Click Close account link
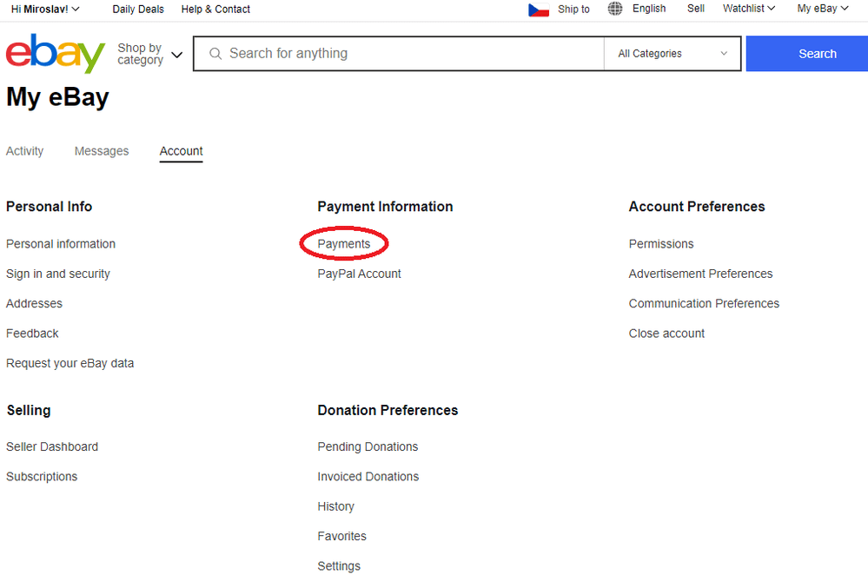868x588 pixels. [666, 334]
